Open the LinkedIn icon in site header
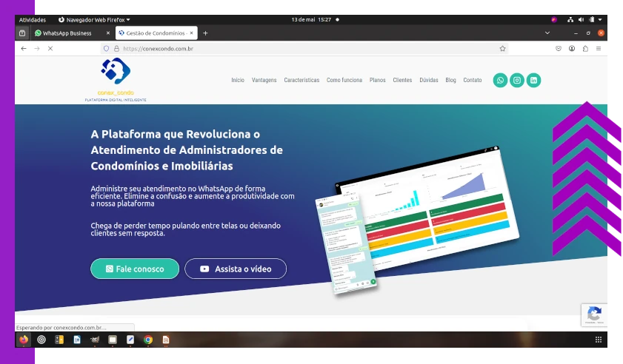The image size is (623, 364). [533, 80]
